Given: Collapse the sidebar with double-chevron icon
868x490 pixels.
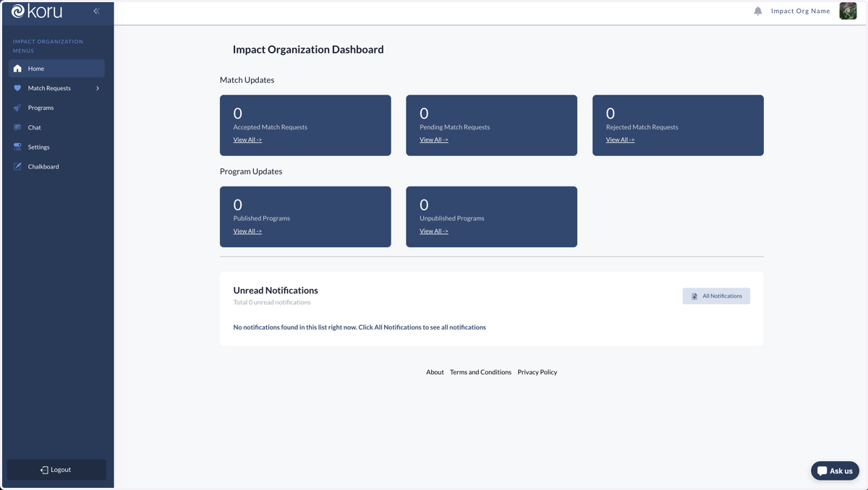Looking at the screenshot, I should click(x=96, y=11).
